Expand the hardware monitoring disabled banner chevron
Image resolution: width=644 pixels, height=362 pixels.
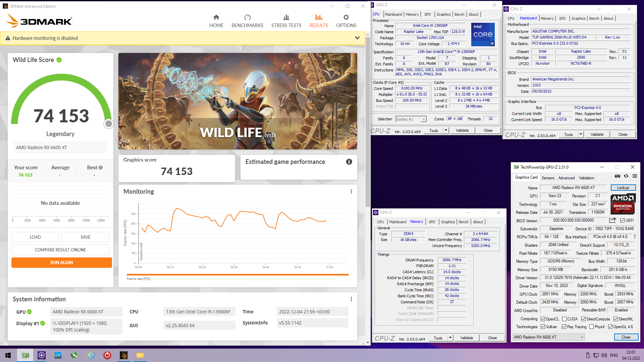click(x=357, y=38)
